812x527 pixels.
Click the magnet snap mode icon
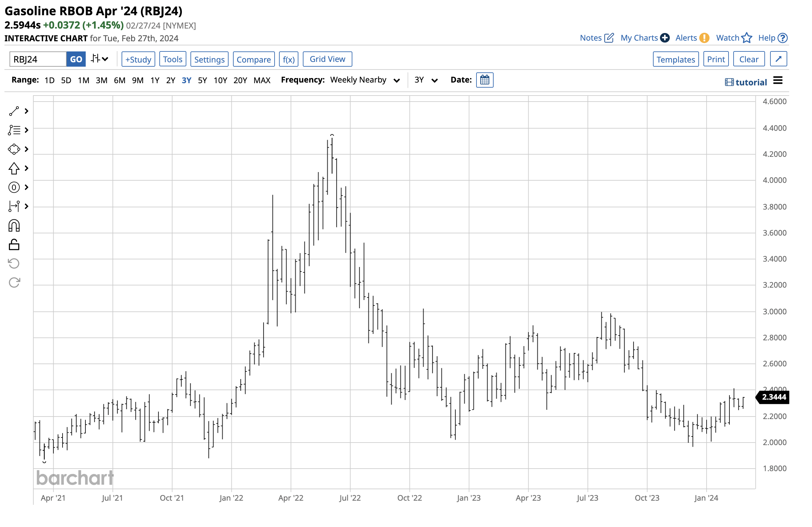point(14,226)
